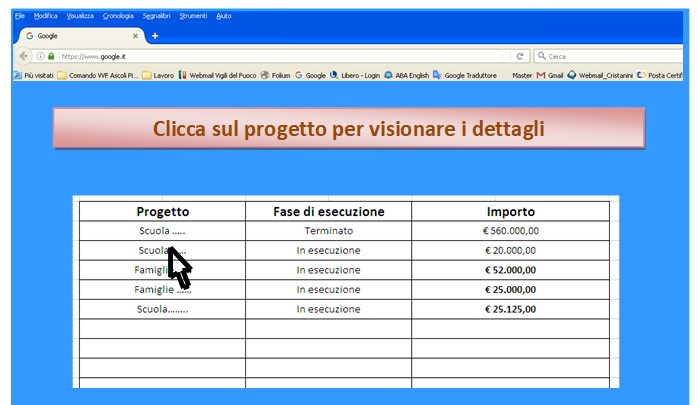Open the Gmail bookmark
This screenshot has height=405, width=698.
[x=550, y=75]
